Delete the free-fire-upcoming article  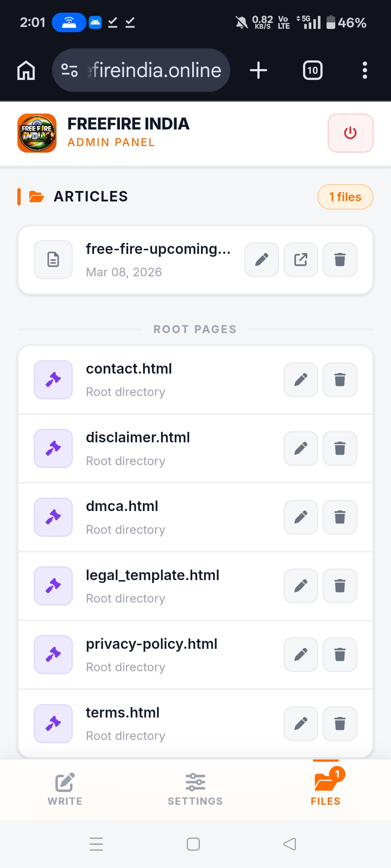point(340,260)
